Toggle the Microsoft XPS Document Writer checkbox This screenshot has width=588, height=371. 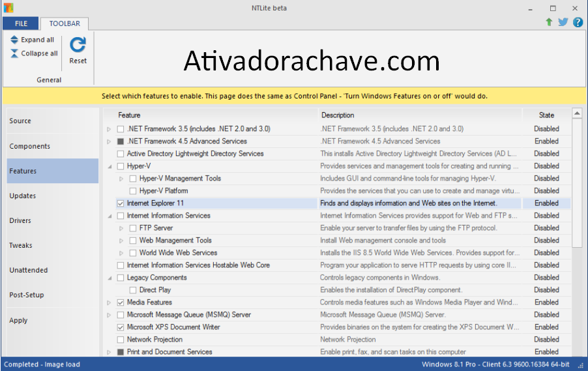click(x=120, y=327)
